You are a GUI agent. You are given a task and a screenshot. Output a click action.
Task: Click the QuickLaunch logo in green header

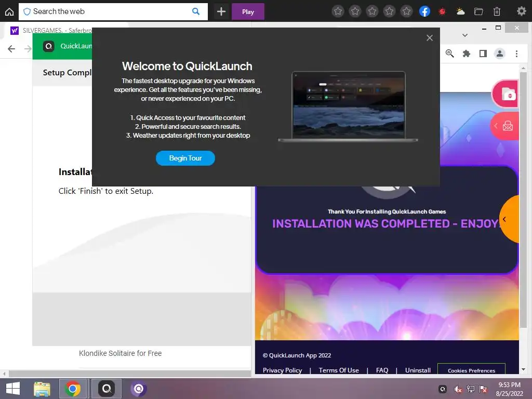(x=48, y=46)
